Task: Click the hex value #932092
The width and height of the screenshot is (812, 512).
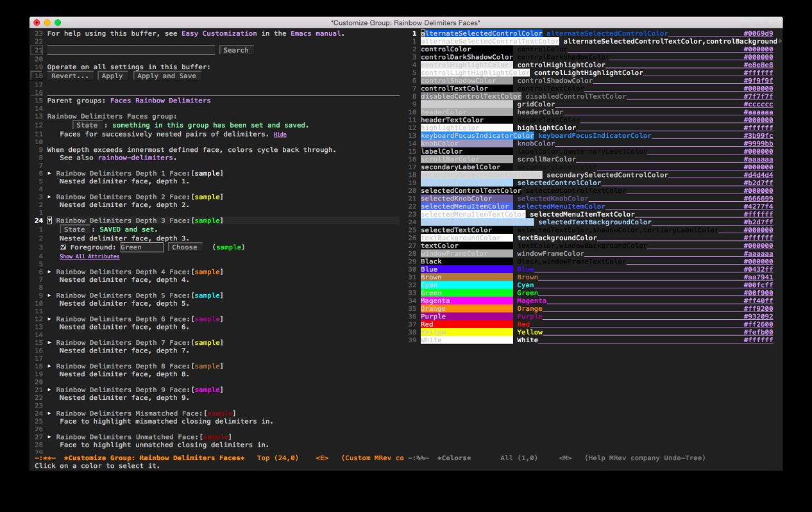Action: click(758, 317)
